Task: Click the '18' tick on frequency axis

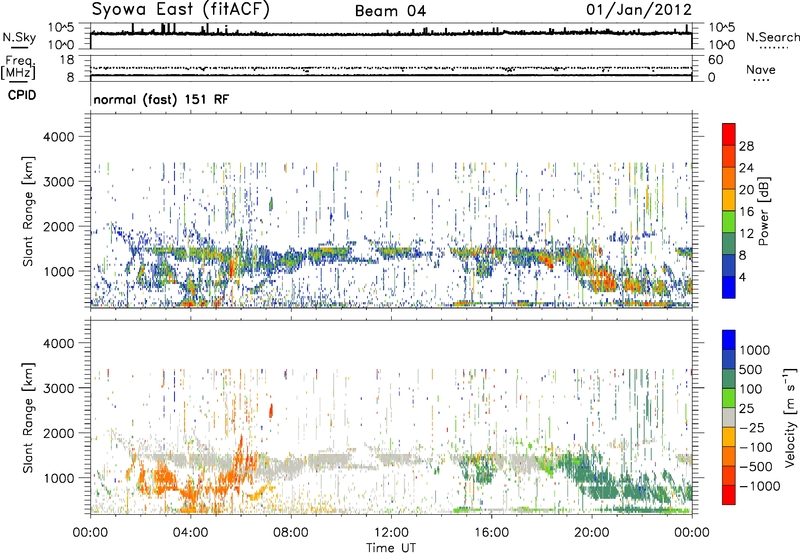Action: 66,60
